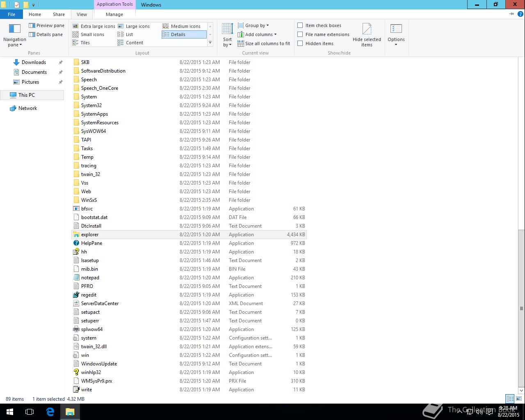
Task: Open the Navigation pane button
Action: (x=15, y=35)
